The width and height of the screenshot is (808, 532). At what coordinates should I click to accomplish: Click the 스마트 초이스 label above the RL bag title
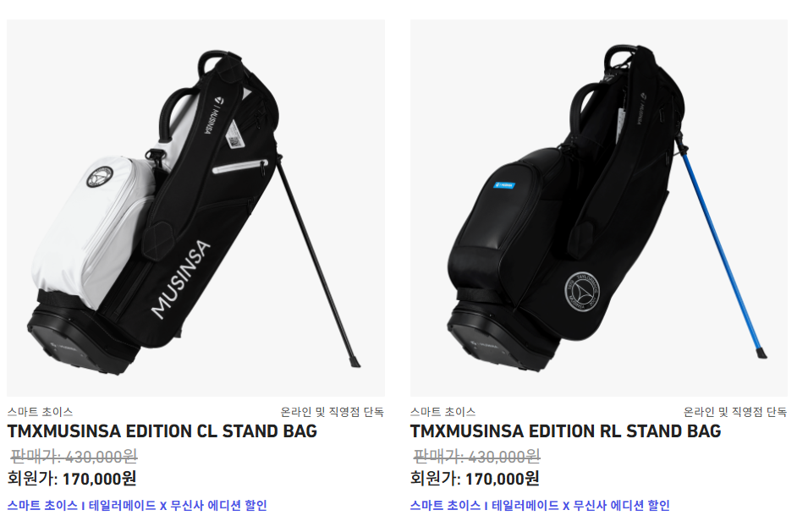tap(443, 412)
